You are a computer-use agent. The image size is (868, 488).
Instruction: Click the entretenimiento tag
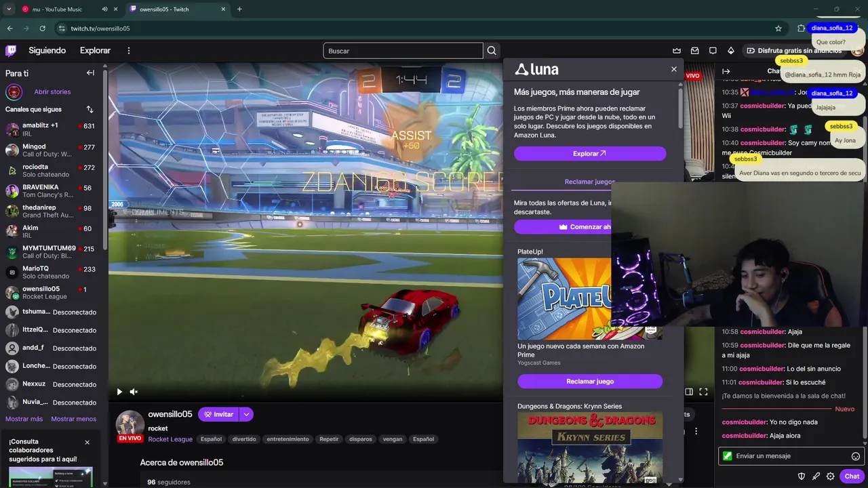[x=288, y=439]
